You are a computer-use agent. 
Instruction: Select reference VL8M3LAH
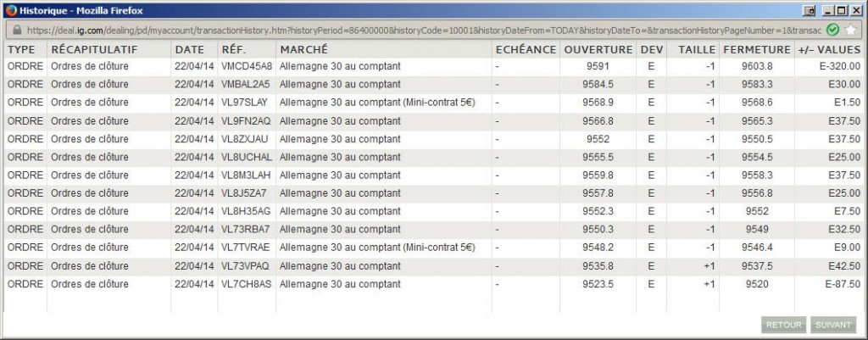tap(247, 175)
